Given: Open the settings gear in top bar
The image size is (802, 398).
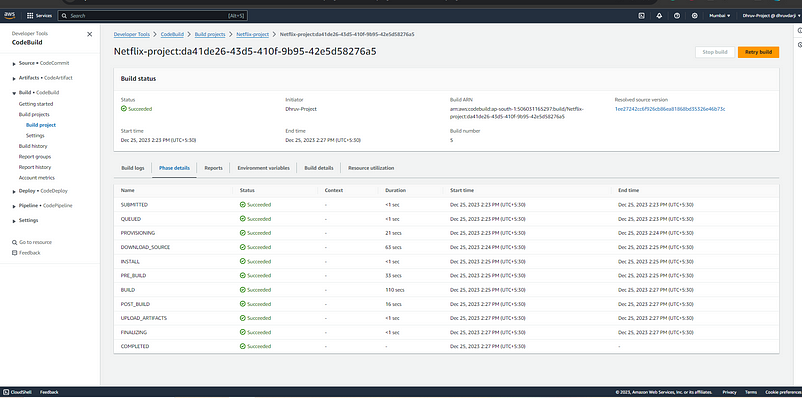Looking at the screenshot, I should coord(695,16).
